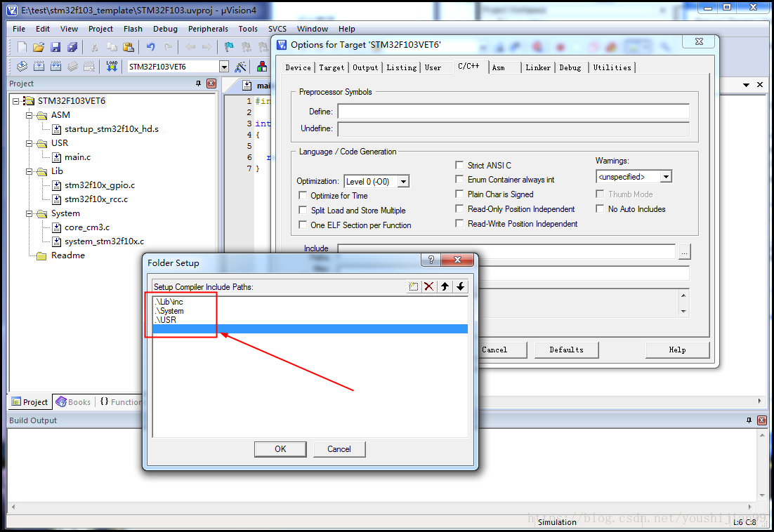
Task: Open the Optimization level dropdown
Action: 403,182
